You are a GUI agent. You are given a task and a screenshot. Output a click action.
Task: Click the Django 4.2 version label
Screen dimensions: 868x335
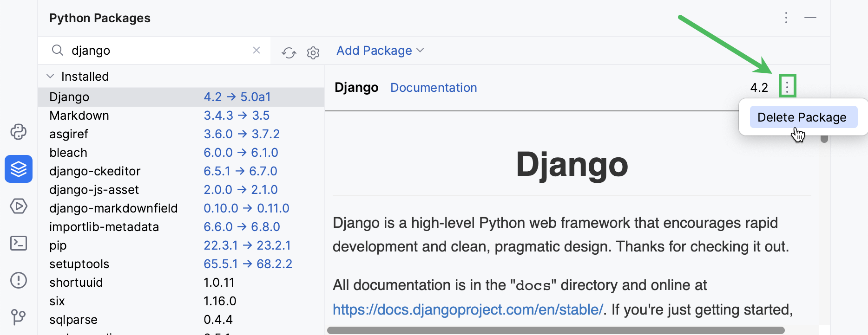(759, 88)
